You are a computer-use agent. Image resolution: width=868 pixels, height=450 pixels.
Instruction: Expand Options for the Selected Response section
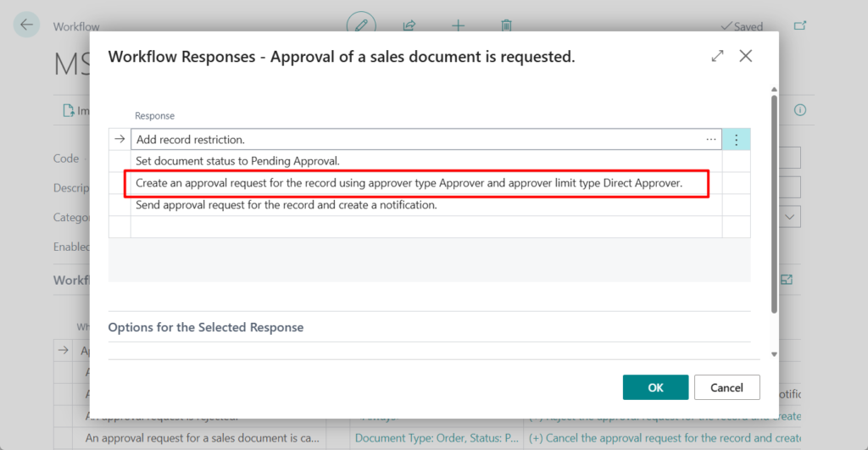point(206,327)
